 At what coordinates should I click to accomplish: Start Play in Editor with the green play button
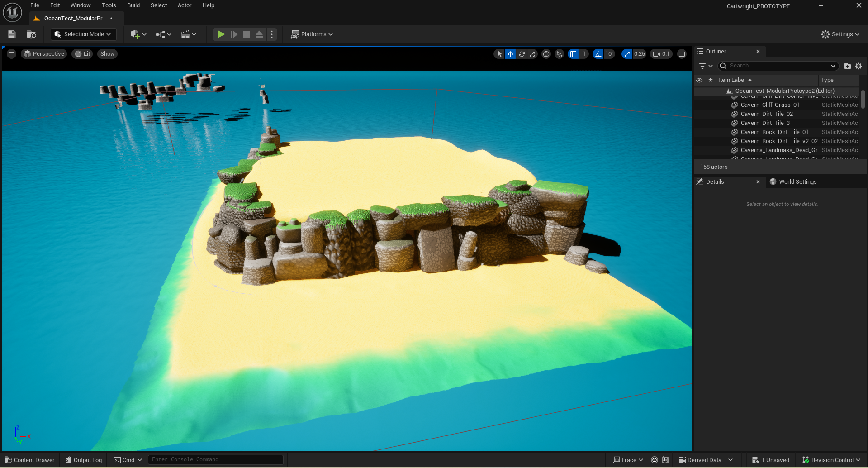[221, 34]
